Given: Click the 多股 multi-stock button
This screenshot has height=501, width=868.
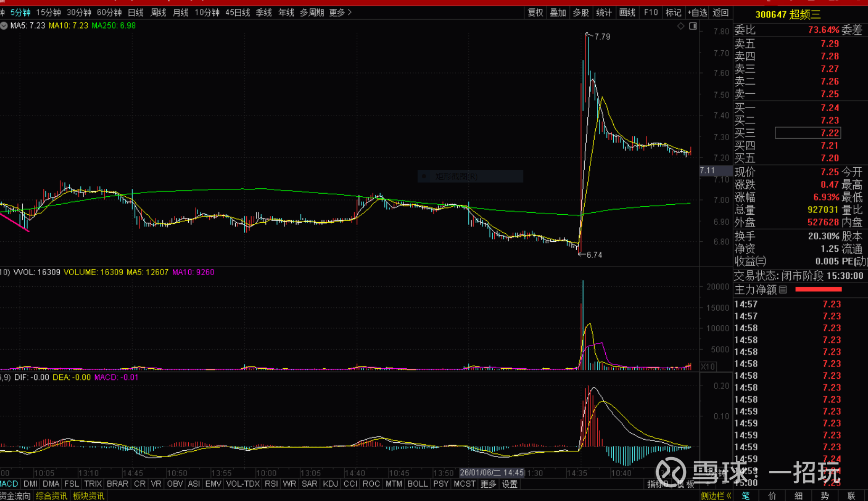Looking at the screenshot, I should (581, 13).
